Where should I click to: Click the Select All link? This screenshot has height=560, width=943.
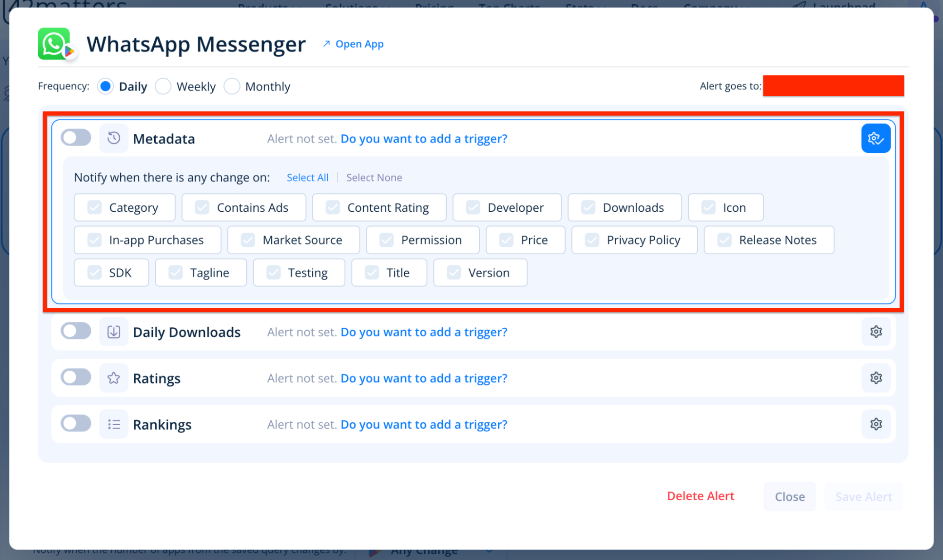[x=308, y=177]
